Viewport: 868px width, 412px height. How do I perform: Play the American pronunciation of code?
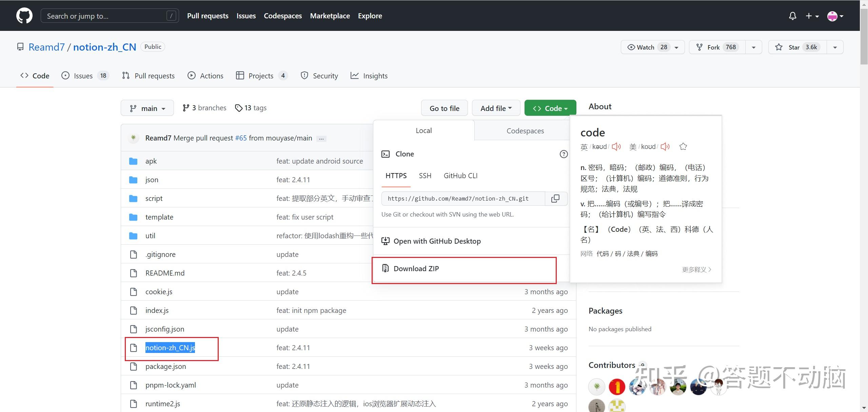click(665, 146)
